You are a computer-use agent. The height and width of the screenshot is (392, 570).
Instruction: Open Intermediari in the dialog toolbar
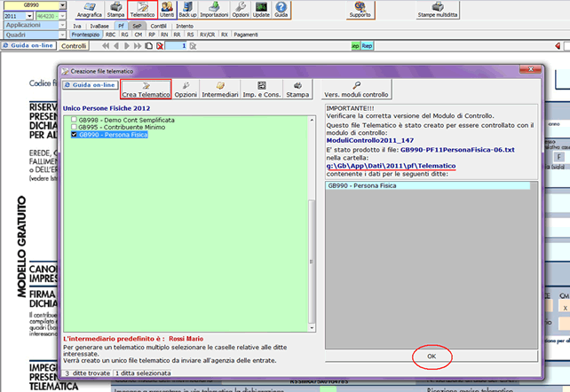tap(220, 90)
